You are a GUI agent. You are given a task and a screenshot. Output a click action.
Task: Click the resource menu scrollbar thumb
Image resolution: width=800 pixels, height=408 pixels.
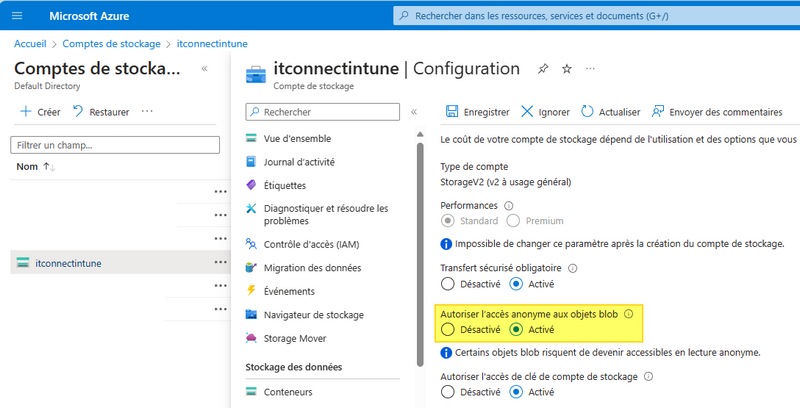tap(420, 254)
